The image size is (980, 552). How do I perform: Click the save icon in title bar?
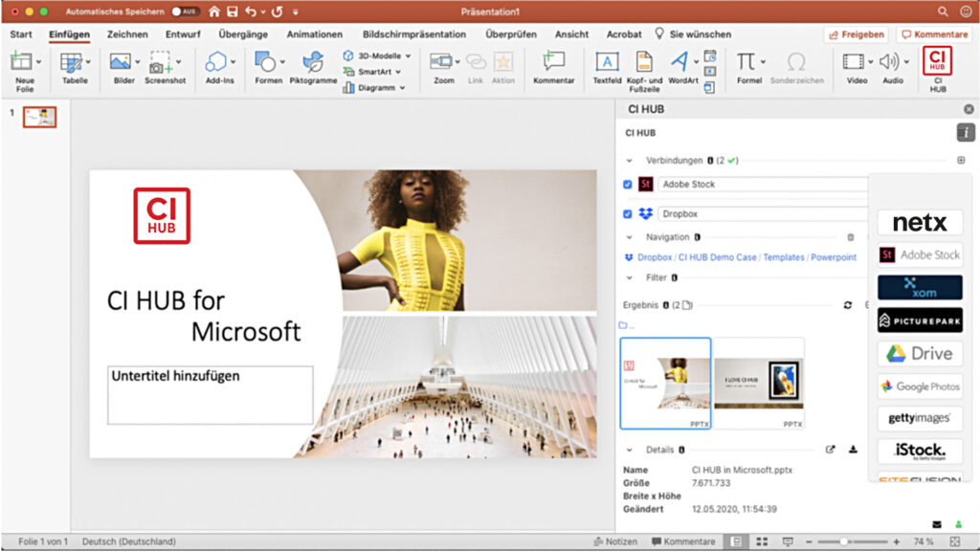[233, 11]
